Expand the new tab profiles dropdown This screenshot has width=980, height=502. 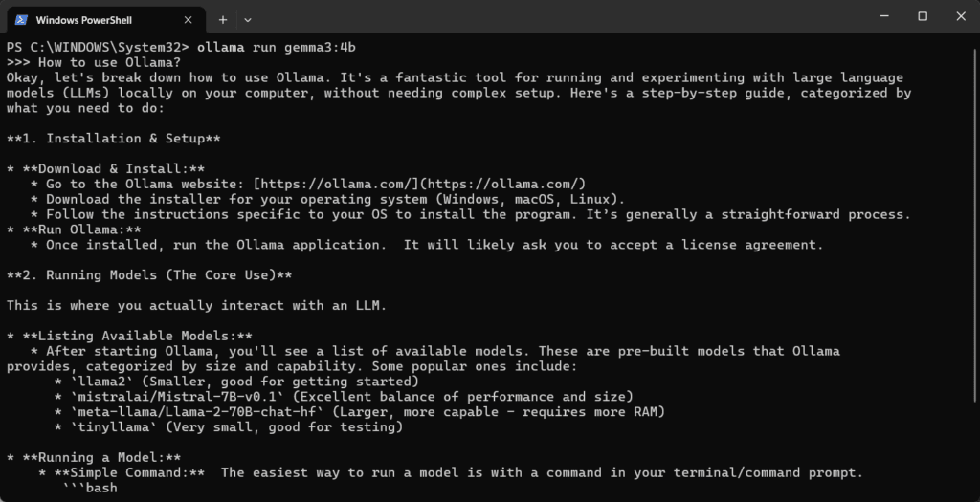click(248, 19)
